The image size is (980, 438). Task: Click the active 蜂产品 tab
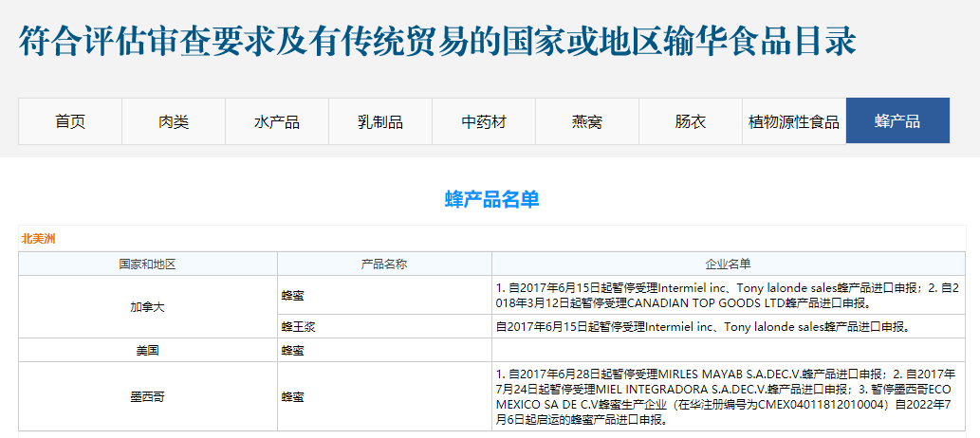pos(897,121)
